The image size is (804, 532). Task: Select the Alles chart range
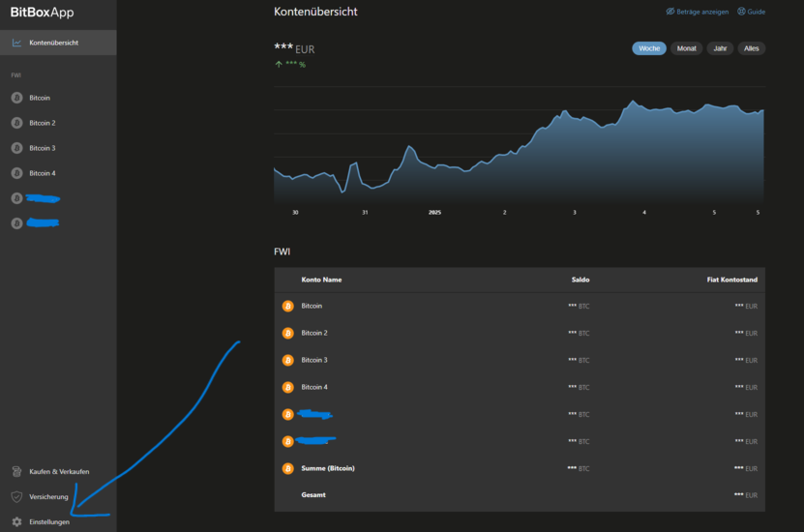752,48
